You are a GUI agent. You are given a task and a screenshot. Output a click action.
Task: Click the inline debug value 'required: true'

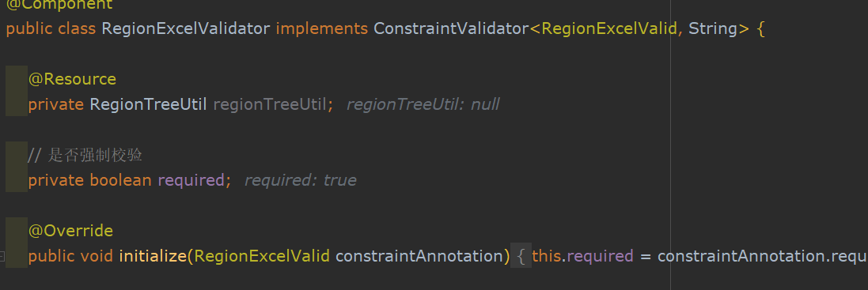pos(301,181)
